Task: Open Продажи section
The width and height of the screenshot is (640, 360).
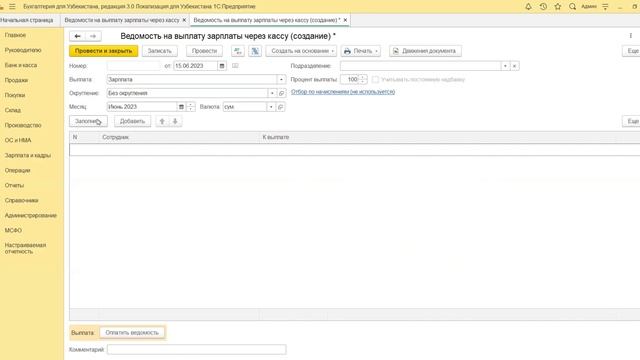Action: tap(16, 80)
